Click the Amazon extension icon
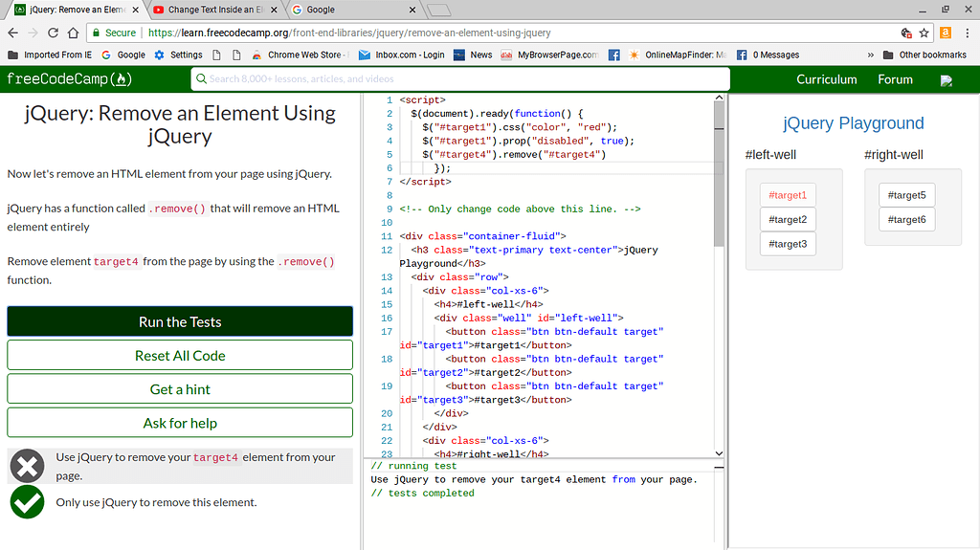Viewport: 980px width, 550px height. point(946,33)
